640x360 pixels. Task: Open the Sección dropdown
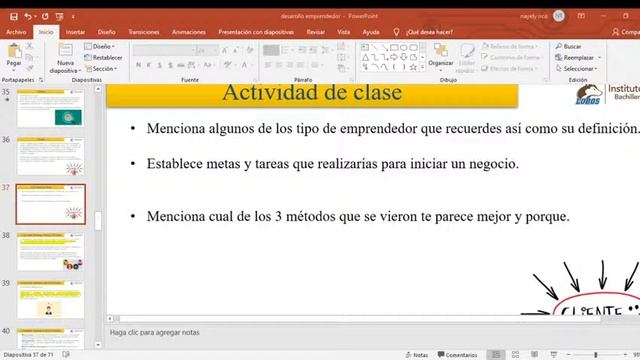101,69
